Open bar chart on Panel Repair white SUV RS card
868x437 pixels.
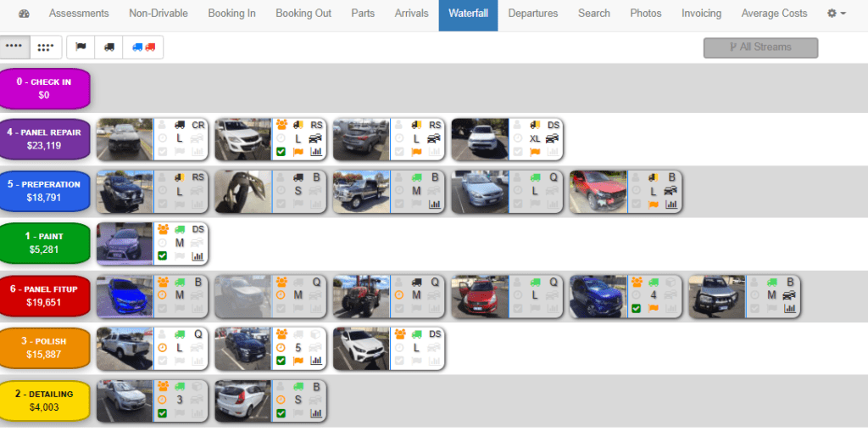[x=316, y=152]
